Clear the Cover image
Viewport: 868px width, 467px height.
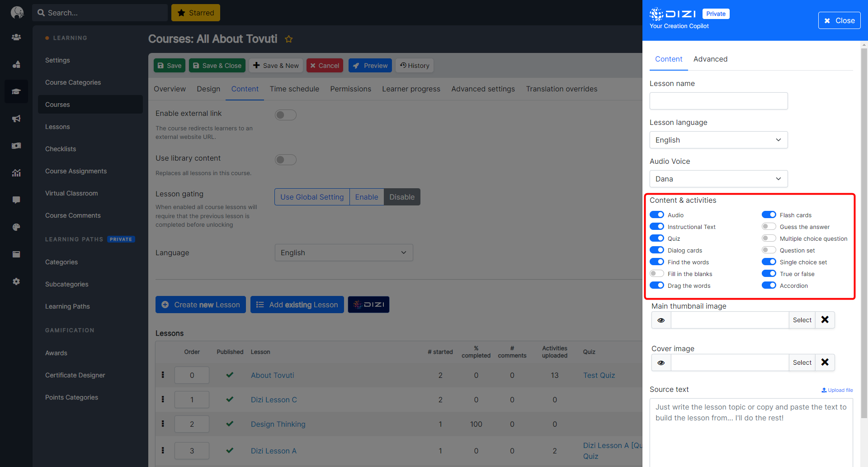[x=825, y=362]
